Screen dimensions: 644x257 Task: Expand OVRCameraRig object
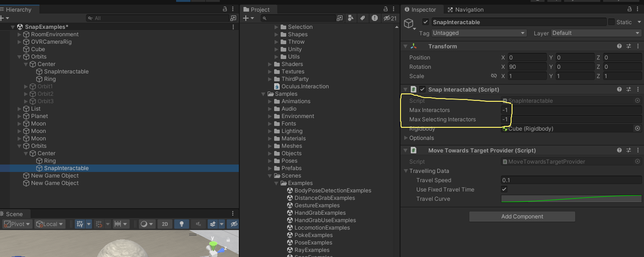(x=20, y=42)
